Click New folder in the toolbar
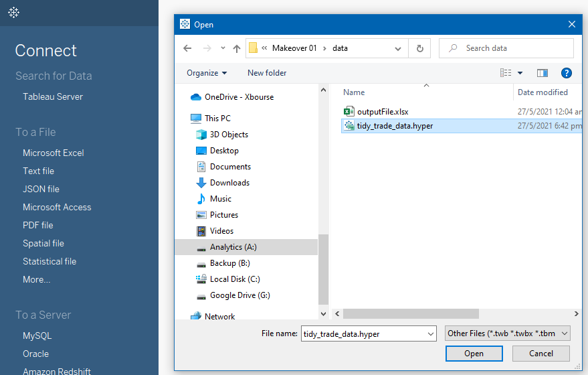The width and height of the screenshot is (588, 375). tap(267, 73)
